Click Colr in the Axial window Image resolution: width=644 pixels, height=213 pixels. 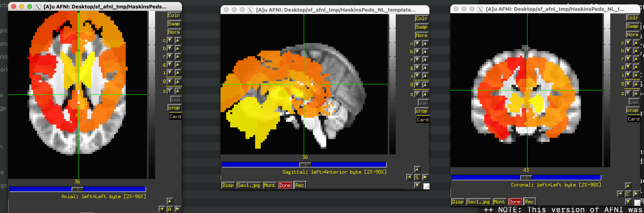point(174,15)
